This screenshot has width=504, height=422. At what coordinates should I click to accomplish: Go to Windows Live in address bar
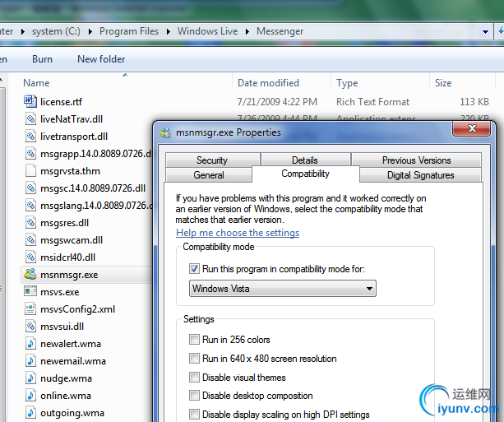(208, 31)
